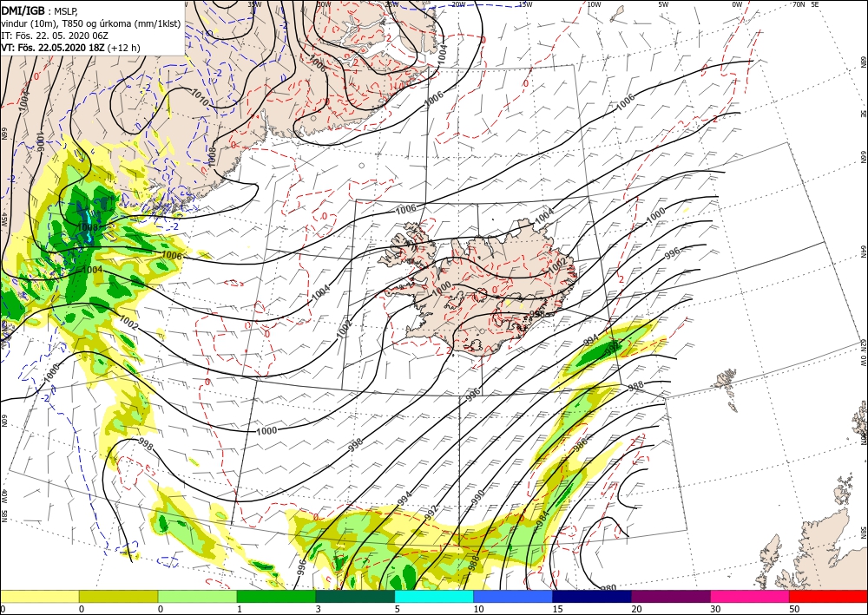Click the "15W" longitude label
This screenshot has height=615, width=868.
point(525,4)
